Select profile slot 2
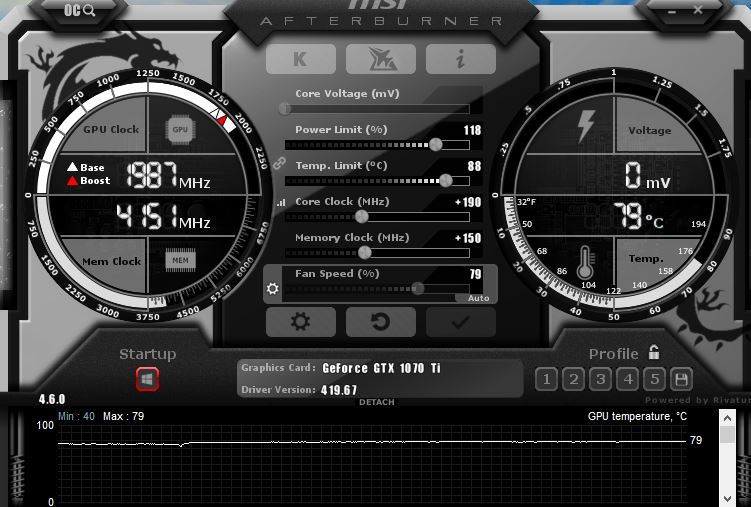The width and height of the screenshot is (751, 507). (573, 380)
